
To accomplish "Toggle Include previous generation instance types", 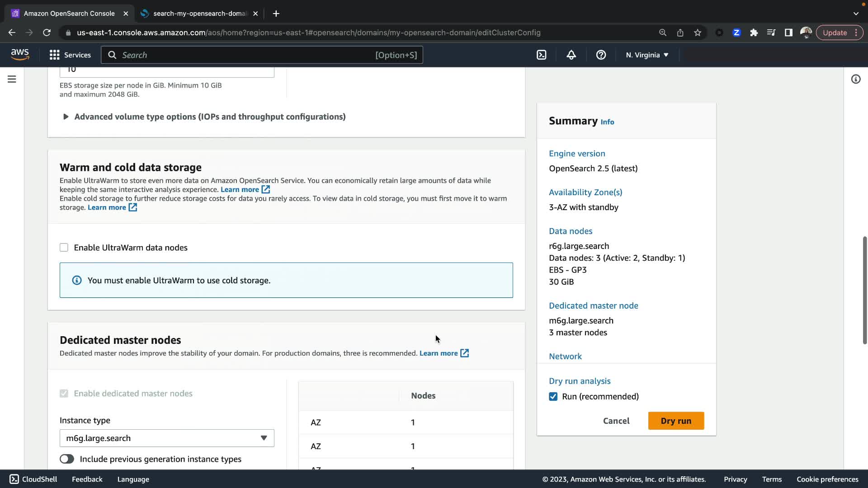I will [x=67, y=459].
